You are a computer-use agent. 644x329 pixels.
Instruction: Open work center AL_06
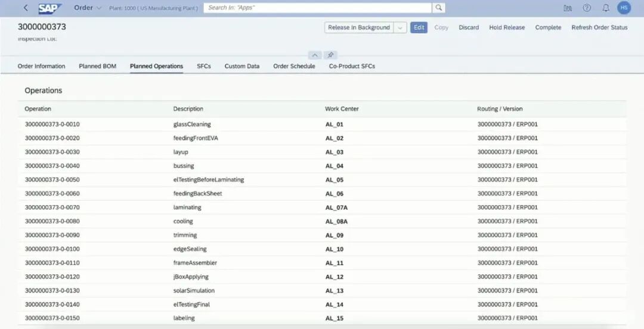click(x=335, y=194)
